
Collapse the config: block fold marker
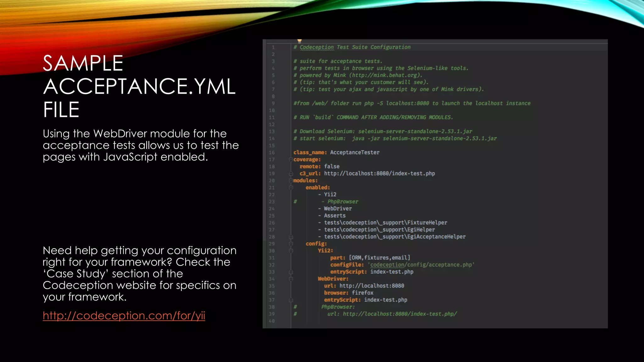click(x=291, y=244)
